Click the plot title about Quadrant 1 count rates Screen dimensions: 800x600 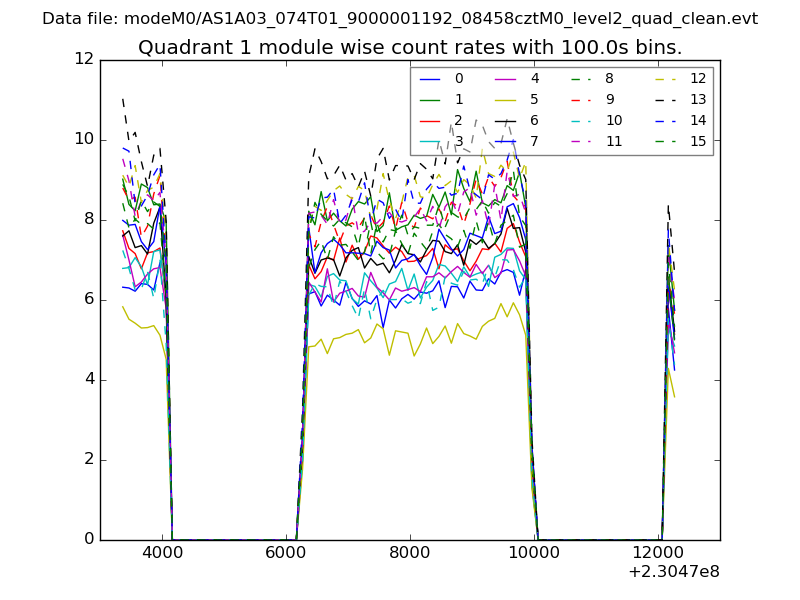tap(410, 47)
